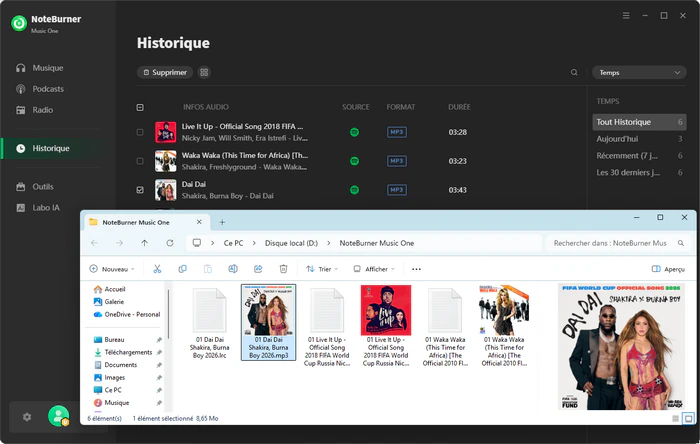Toggle the select-all checkbox in header

(x=140, y=107)
